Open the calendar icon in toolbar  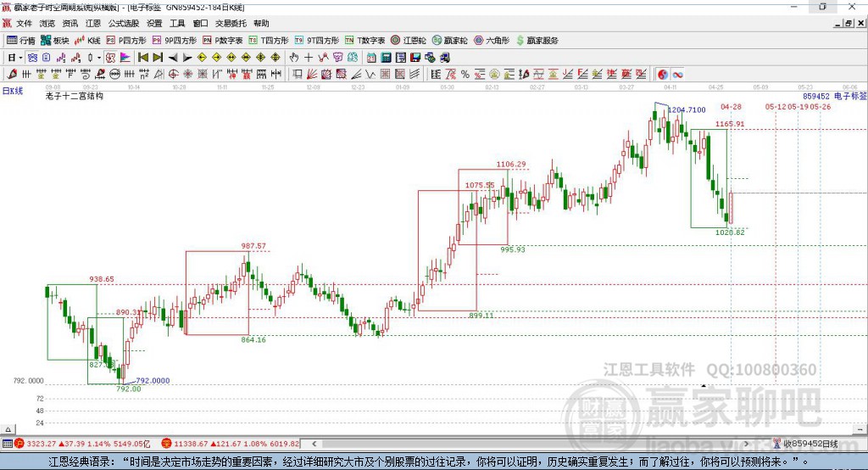[371, 58]
